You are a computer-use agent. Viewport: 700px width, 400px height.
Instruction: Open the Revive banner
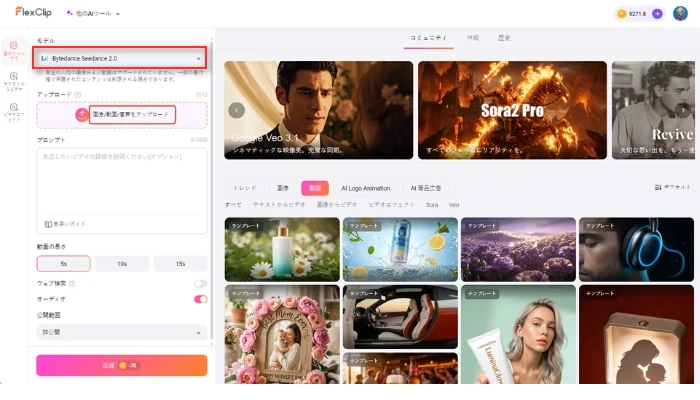coord(653,110)
